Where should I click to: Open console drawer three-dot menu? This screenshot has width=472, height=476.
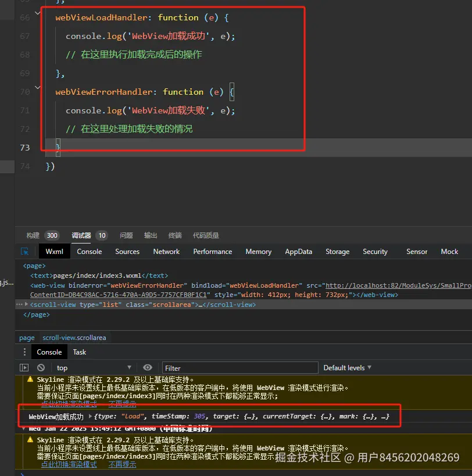coord(24,352)
